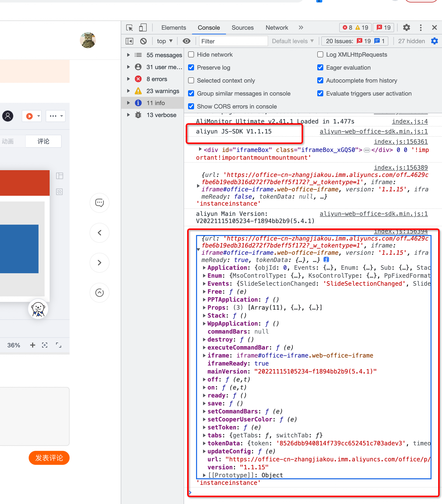
Task: Open the slide layout panel icon
Action: coord(60,176)
